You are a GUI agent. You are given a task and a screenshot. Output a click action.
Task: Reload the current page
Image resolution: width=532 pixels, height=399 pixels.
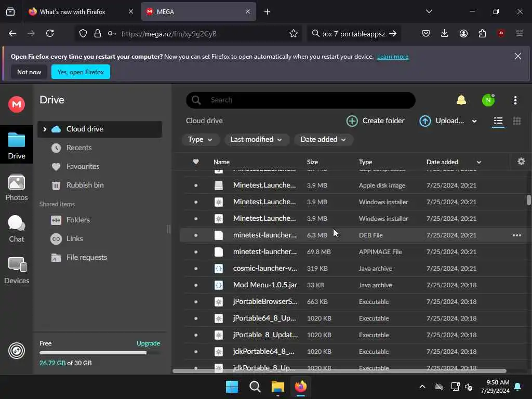click(50, 33)
